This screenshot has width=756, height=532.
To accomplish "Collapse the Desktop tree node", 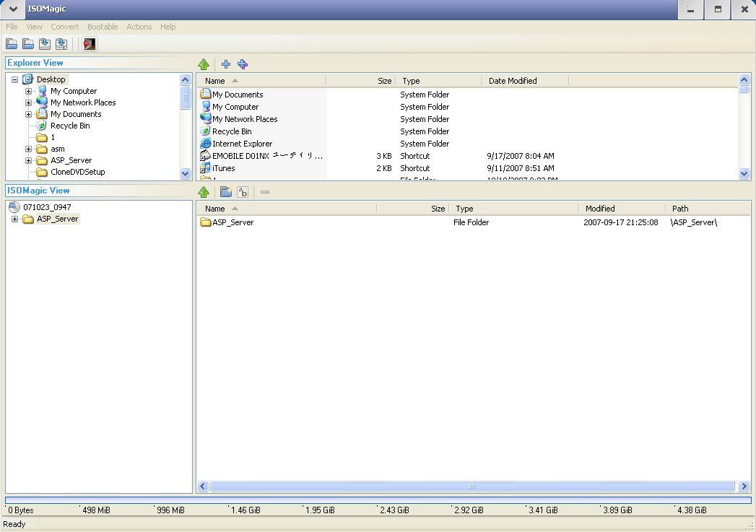I will pos(15,79).
